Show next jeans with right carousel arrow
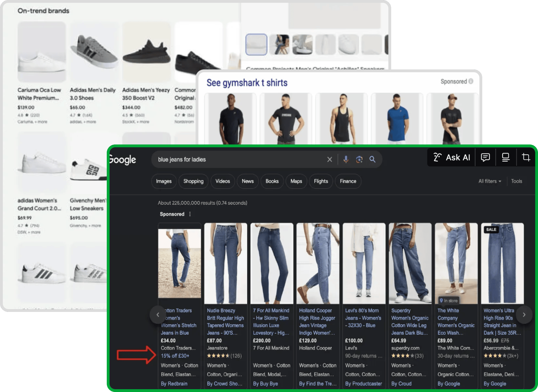This screenshot has width=538, height=392. tap(524, 315)
